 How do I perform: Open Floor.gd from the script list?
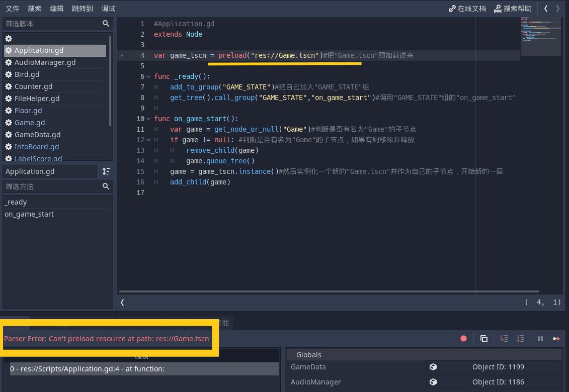click(55, 111)
